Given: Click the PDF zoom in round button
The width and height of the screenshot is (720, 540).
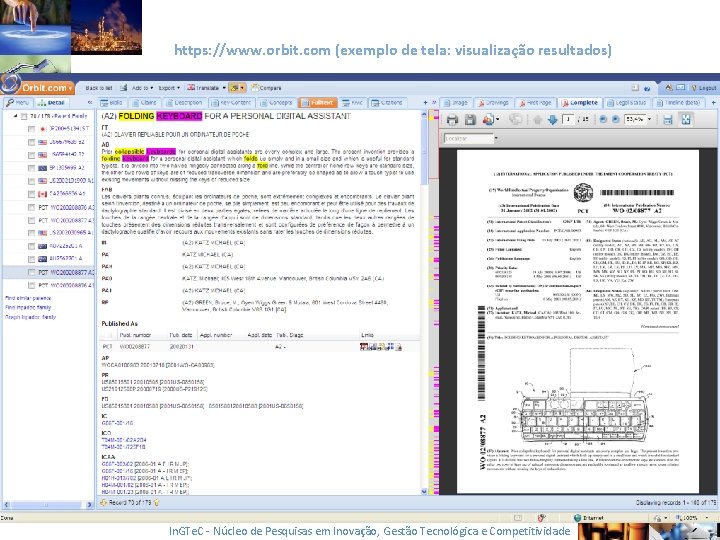Looking at the screenshot, I should 616,119.
